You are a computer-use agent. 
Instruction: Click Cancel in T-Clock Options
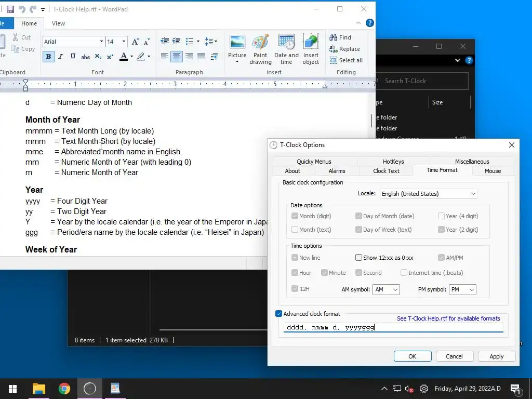coord(454,356)
